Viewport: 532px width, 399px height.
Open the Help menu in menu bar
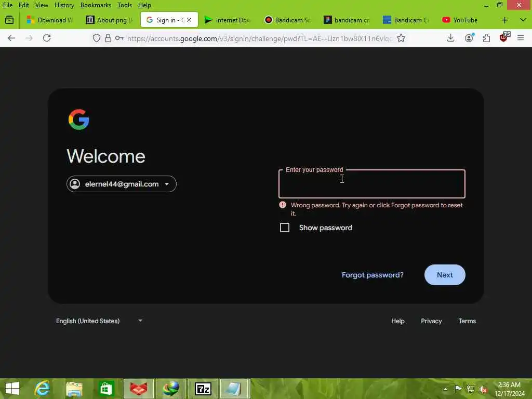(x=144, y=5)
